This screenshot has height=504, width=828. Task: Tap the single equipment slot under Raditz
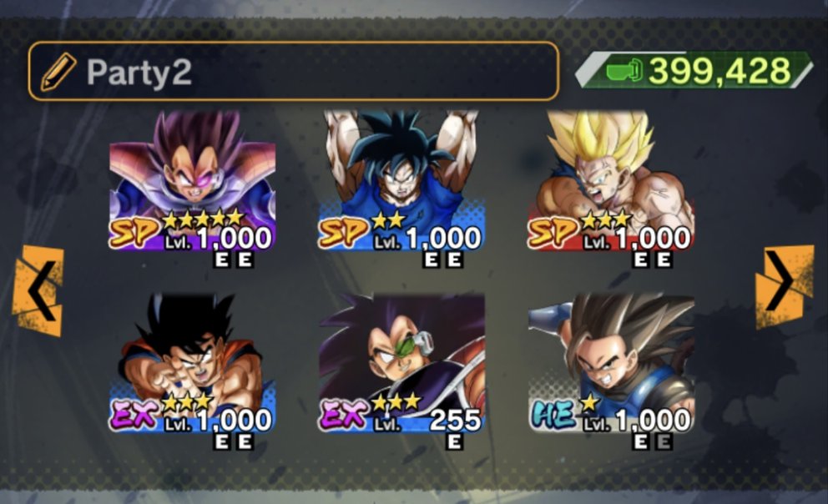(455, 441)
